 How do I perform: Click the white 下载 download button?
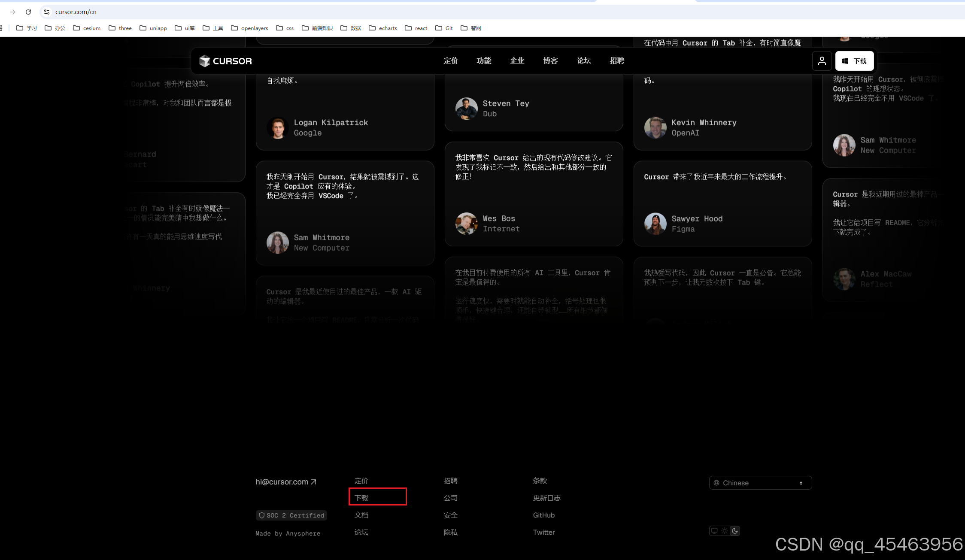[x=854, y=61]
